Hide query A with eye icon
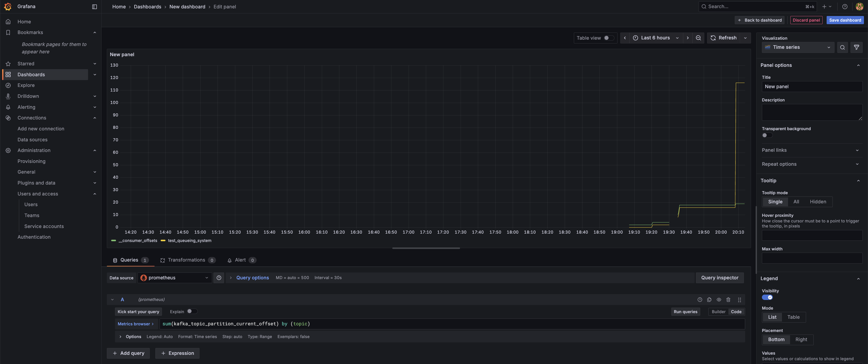868x364 pixels. pos(719,300)
